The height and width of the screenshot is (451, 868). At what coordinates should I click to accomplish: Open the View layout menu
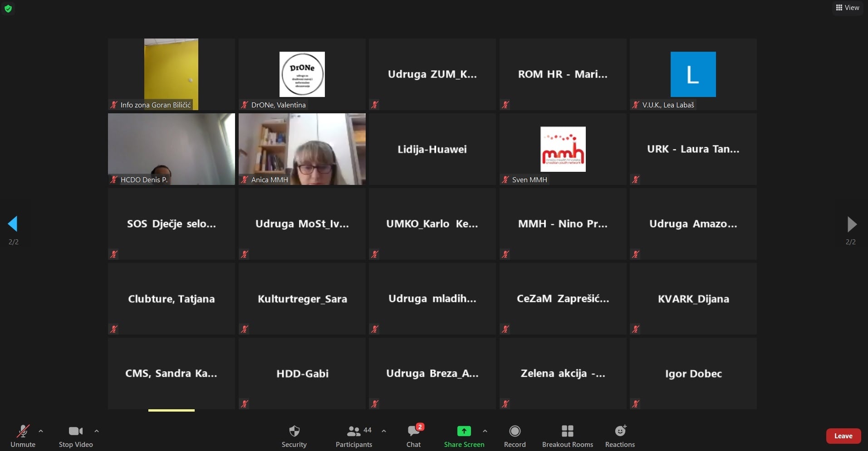848,8
